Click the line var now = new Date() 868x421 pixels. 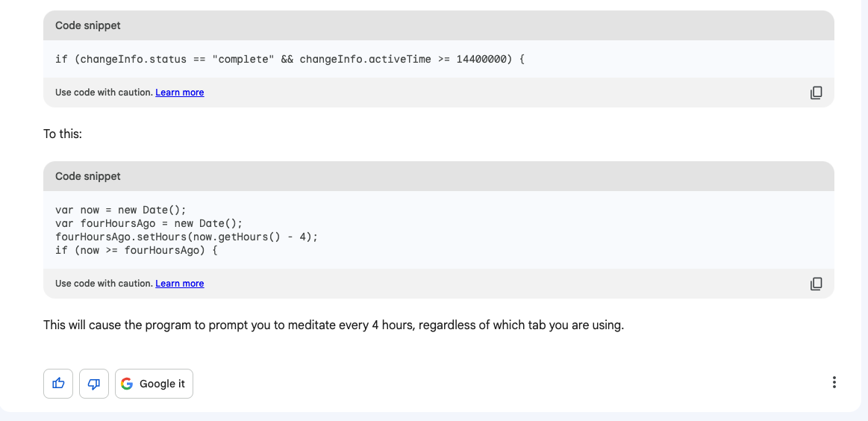click(121, 210)
